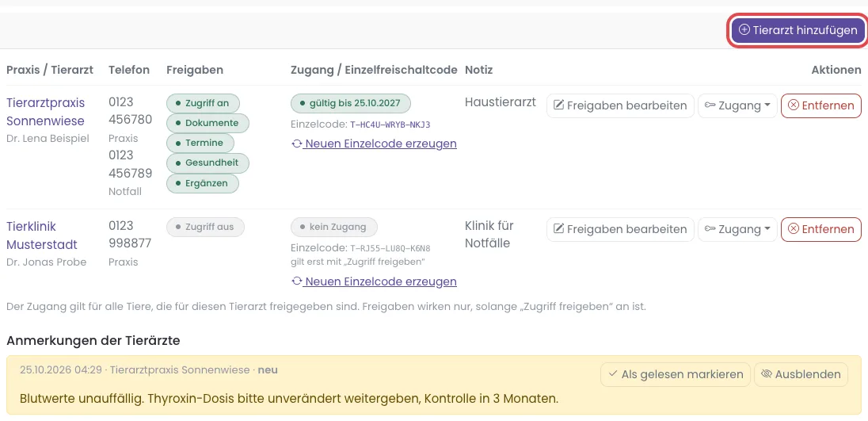Generate new Einzelcode for Tierklinik Musterstadt
This screenshot has width=868, height=421.
[x=375, y=281]
